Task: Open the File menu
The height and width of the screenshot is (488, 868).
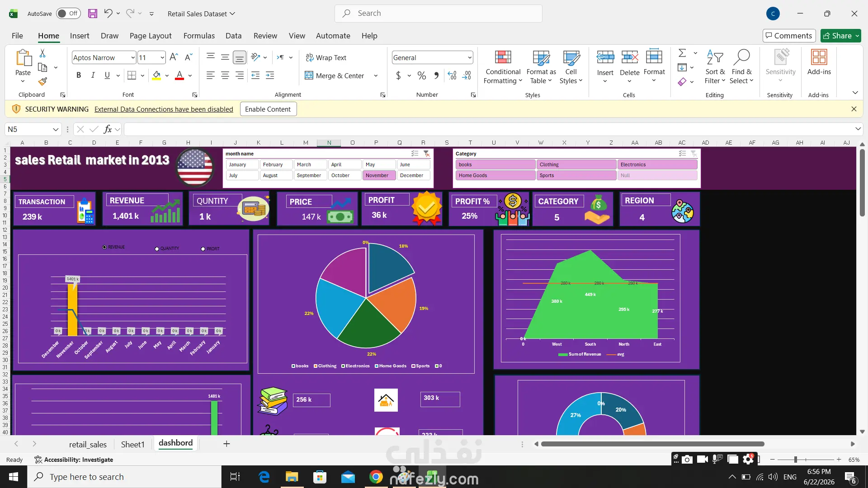Action: coord(17,36)
